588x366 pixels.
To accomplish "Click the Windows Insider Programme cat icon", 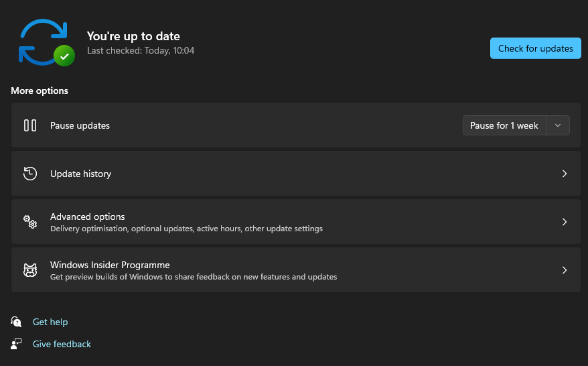I will point(30,270).
